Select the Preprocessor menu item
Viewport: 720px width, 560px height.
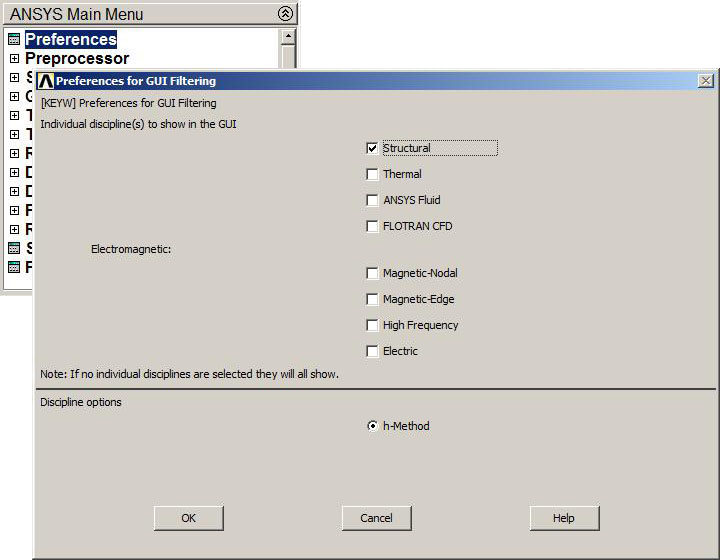pyautogui.click(x=76, y=59)
